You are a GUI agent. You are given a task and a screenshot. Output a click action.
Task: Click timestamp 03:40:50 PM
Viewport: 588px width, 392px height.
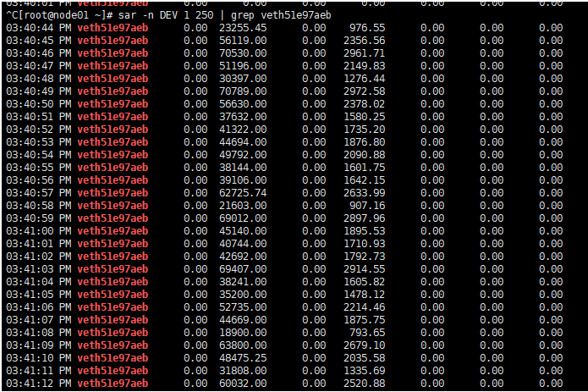click(x=39, y=104)
